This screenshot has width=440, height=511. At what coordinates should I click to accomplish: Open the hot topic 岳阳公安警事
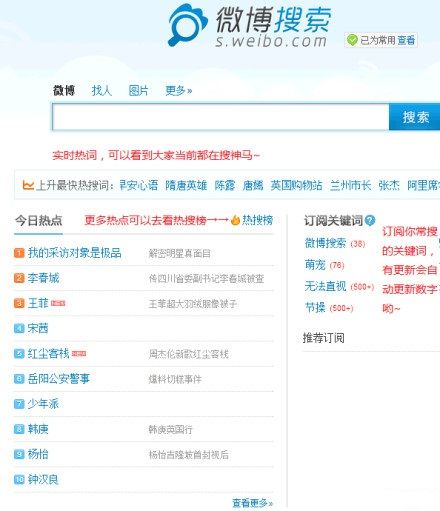click(59, 379)
